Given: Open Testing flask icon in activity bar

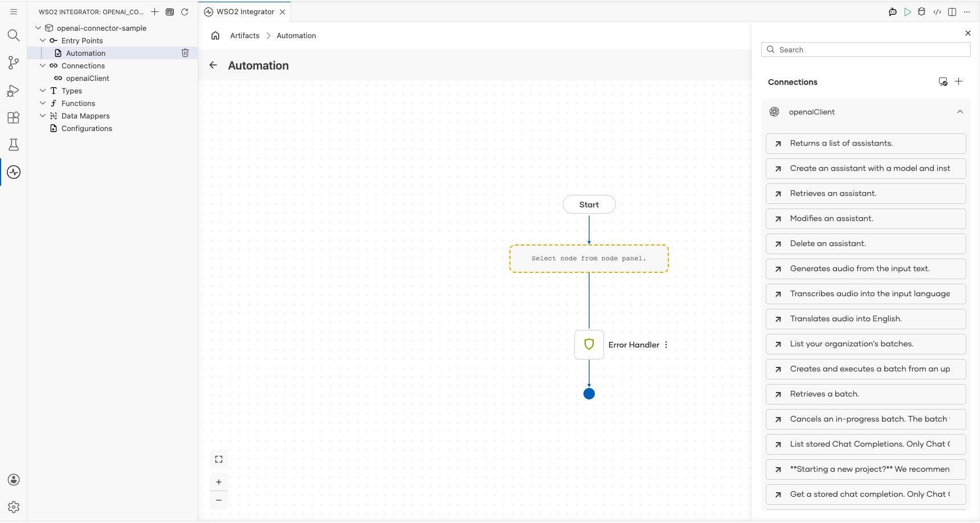Looking at the screenshot, I should pyautogui.click(x=14, y=145).
